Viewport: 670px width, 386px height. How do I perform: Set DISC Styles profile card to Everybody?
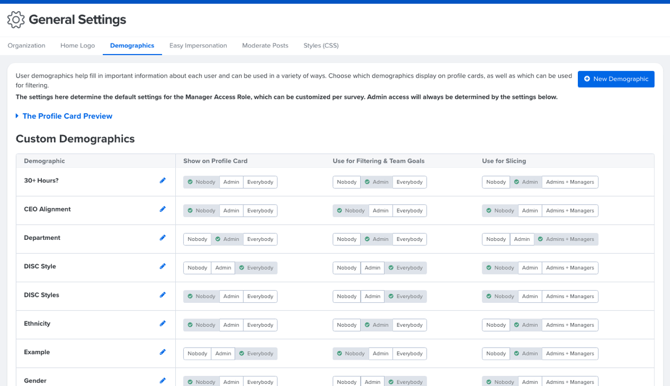coord(260,297)
